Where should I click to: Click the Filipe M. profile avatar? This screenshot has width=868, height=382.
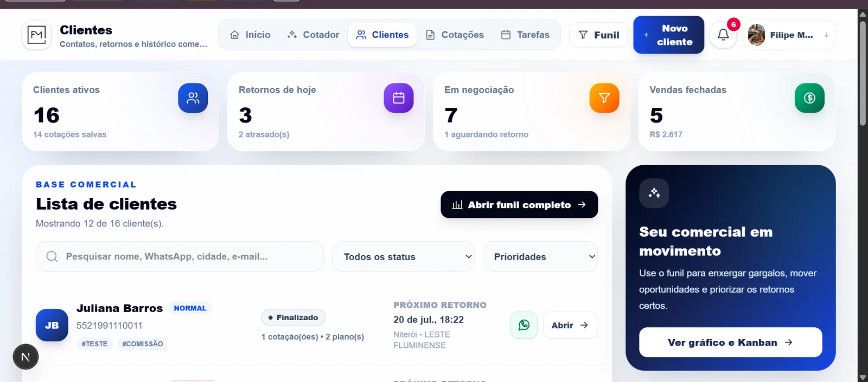point(756,35)
